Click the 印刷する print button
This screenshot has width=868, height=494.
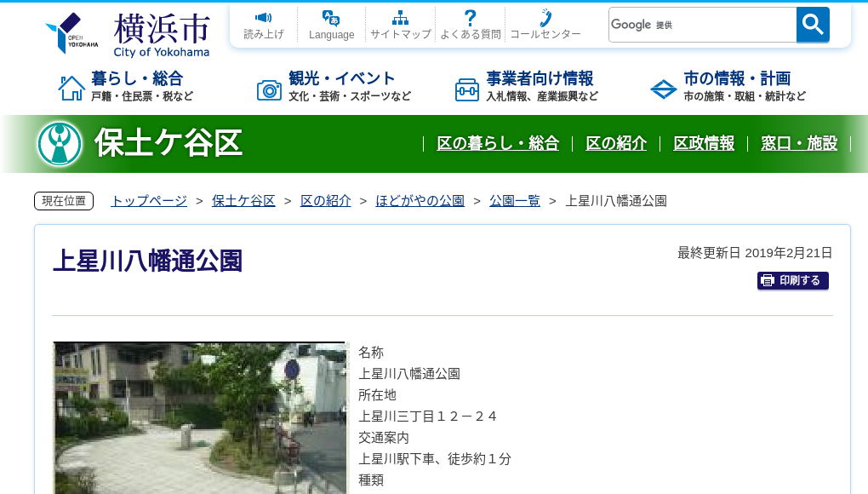tap(792, 280)
